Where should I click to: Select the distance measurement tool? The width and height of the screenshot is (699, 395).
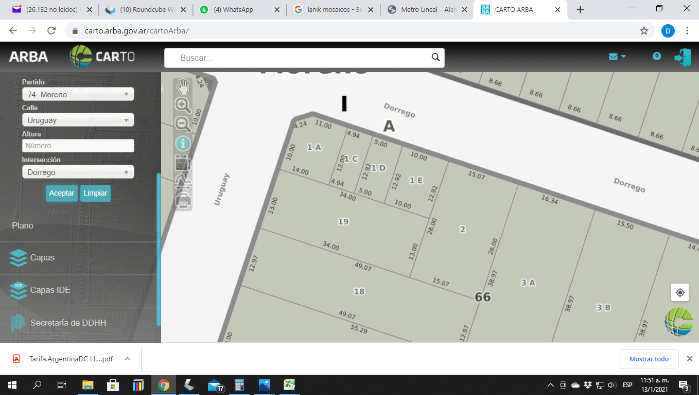coord(183,182)
